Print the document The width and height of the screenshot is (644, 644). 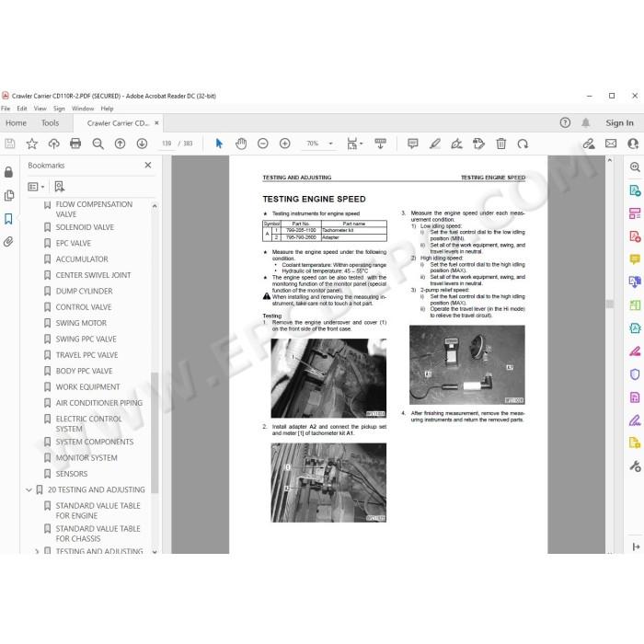pos(75,144)
